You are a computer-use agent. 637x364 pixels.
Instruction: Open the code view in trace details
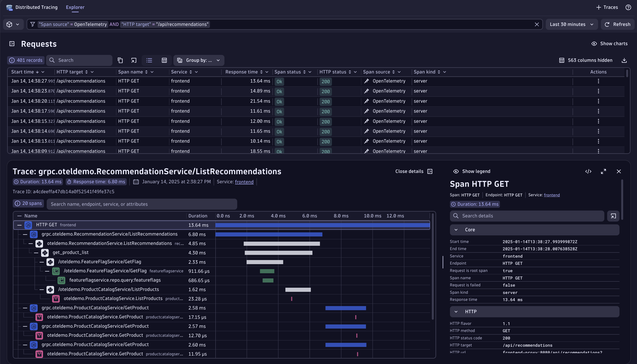588,171
